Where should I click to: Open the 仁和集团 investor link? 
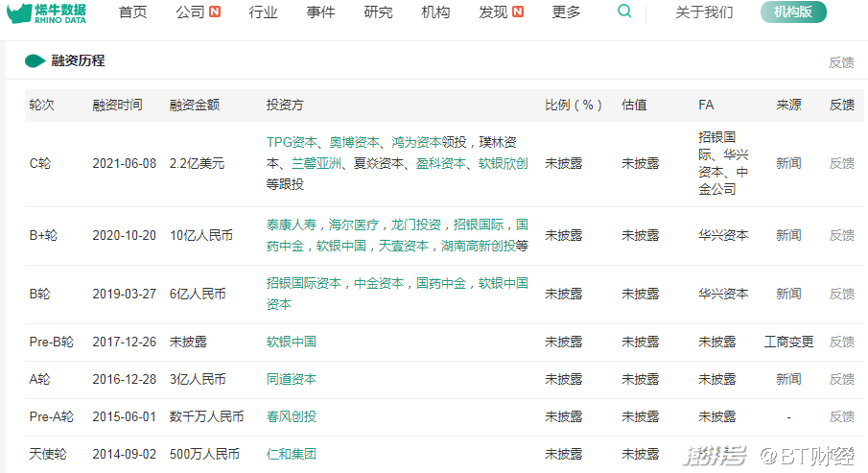coord(292,454)
